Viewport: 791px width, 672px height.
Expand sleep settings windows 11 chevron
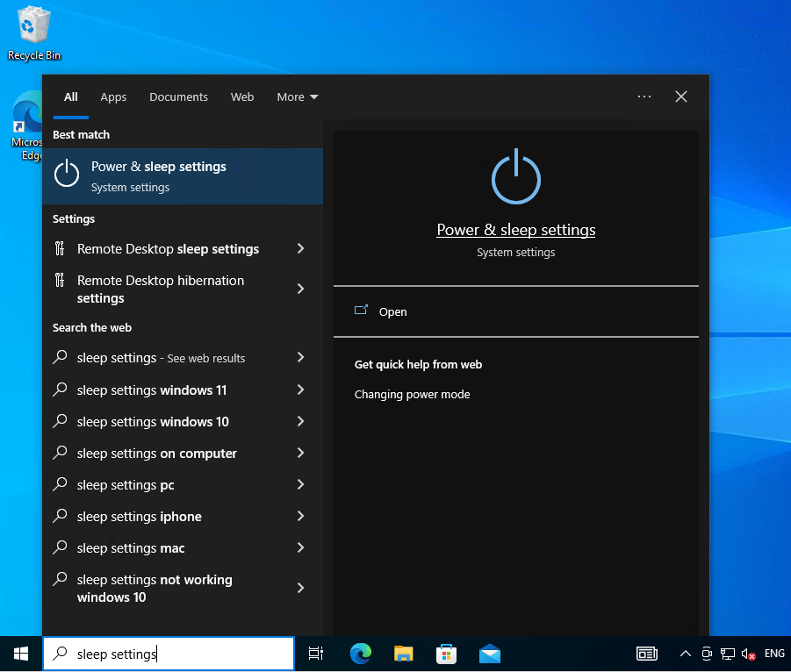[x=300, y=390]
